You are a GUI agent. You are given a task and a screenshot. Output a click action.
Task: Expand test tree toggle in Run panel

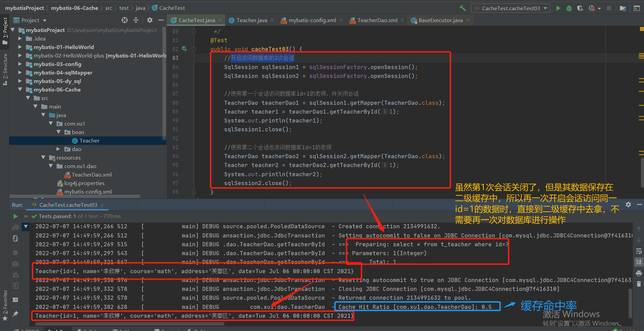coord(26,227)
